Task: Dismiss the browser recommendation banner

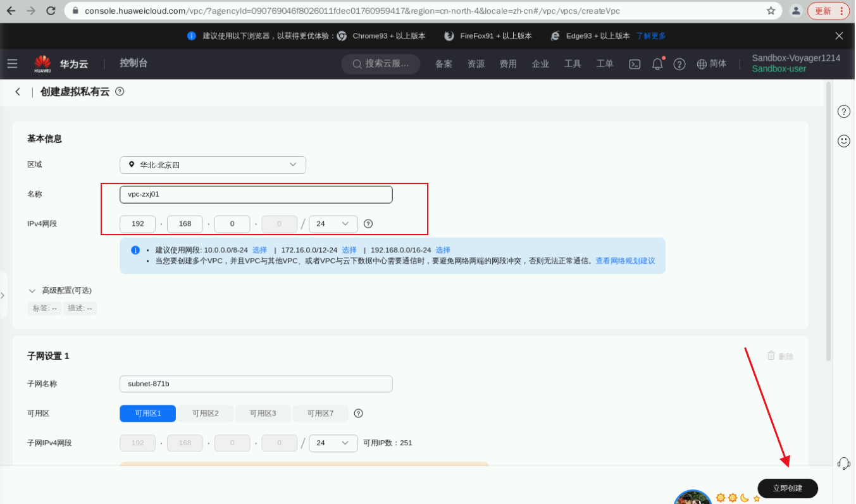Action: click(x=839, y=36)
